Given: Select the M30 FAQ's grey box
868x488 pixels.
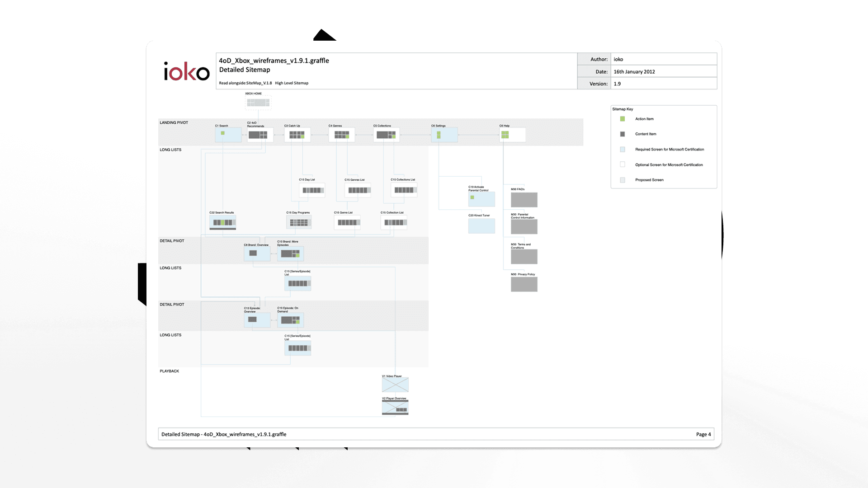Looking at the screenshot, I should pos(524,200).
